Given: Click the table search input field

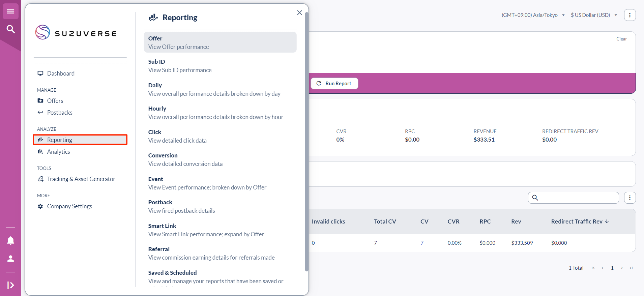Looking at the screenshot, I should point(577,198).
